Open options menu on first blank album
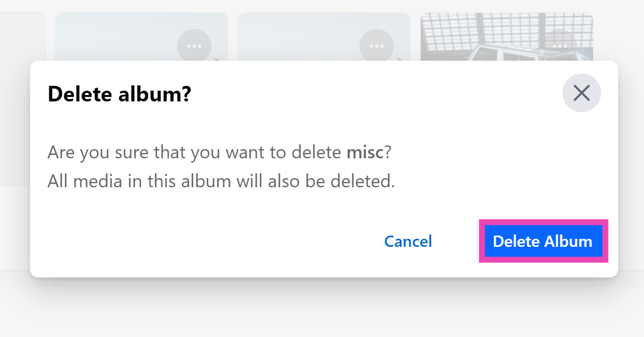644x337 pixels. (194, 46)
